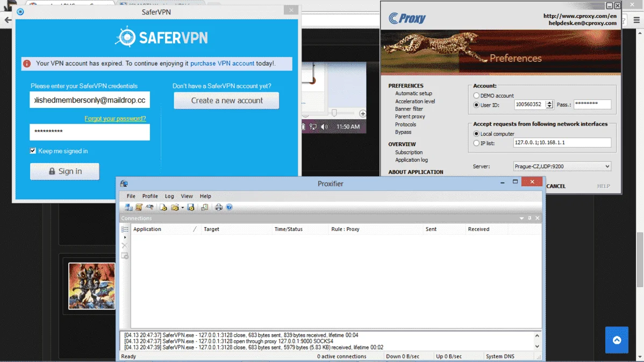This screenshot has width=644, height=362.
Task: Click the zoom slider handle behind SaferVPN
Action: pos(334,113)
